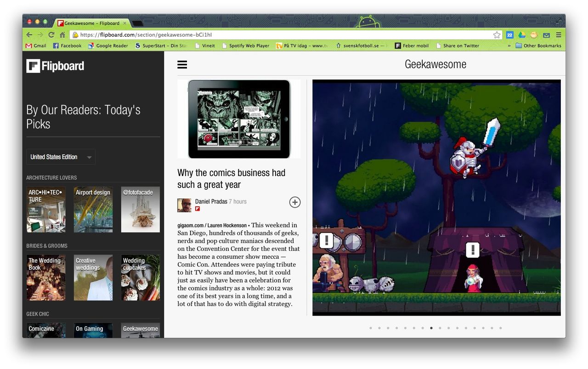Click a pagination dot below the game screenshot
This screenshot has height=369, width=588.
coord(431,328)
